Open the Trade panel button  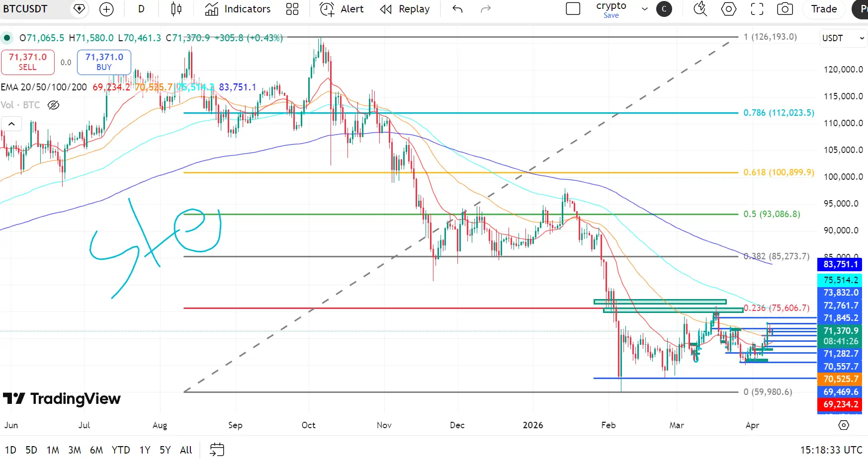[x=824, y=9]
